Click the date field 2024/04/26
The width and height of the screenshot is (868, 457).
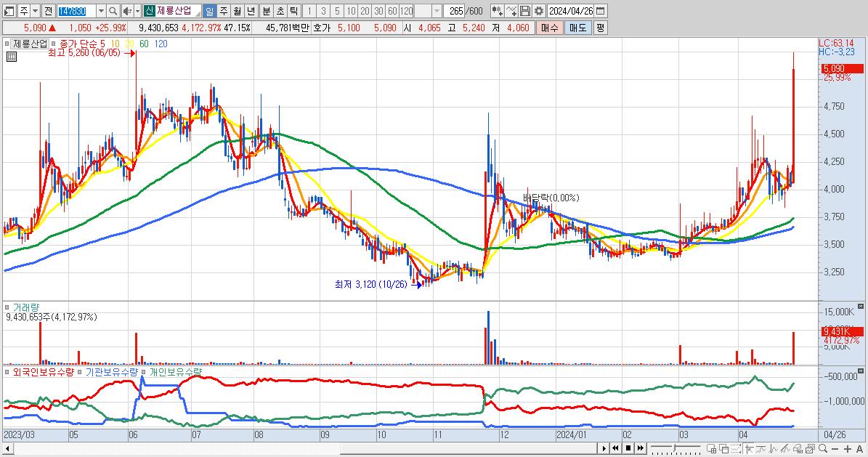coord(572,10)
